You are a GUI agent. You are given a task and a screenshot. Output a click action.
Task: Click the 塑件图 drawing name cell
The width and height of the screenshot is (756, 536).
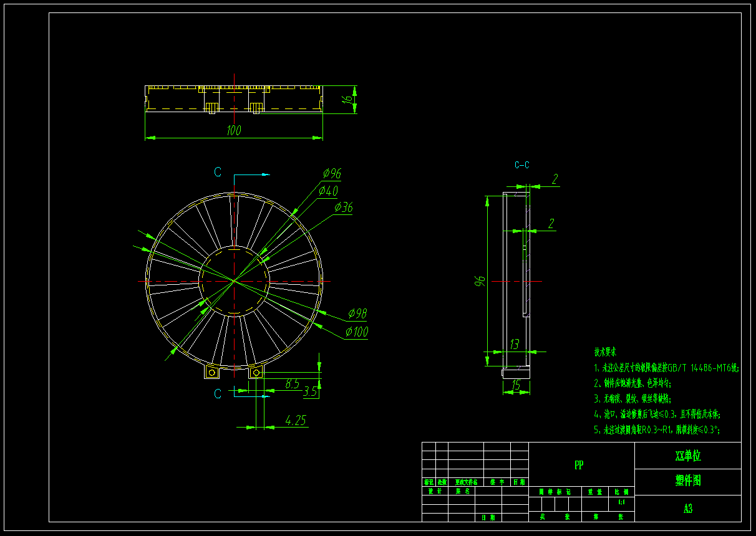688,482
